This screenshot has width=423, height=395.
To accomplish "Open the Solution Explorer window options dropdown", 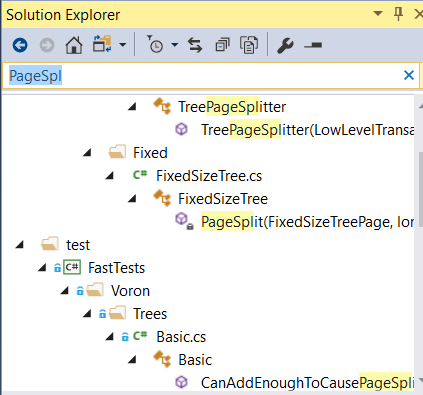I will pyautogui.click(x=378, y=14).
